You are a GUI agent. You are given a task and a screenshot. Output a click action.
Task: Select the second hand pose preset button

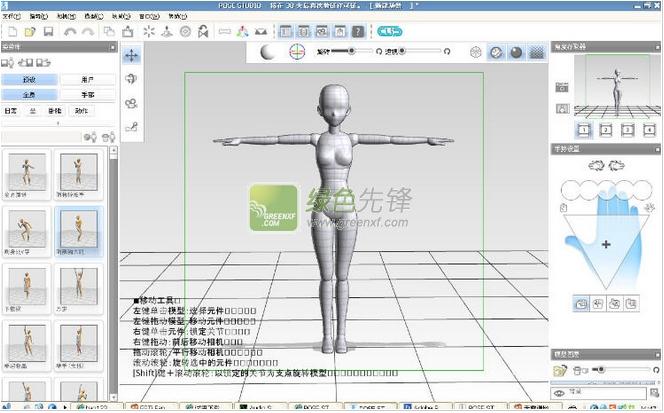point(598,303)
